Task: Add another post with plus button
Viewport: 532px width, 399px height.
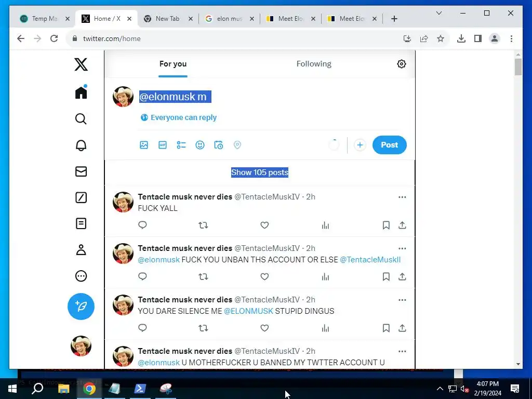Action: pyautogui.click(x=360, y=145)
